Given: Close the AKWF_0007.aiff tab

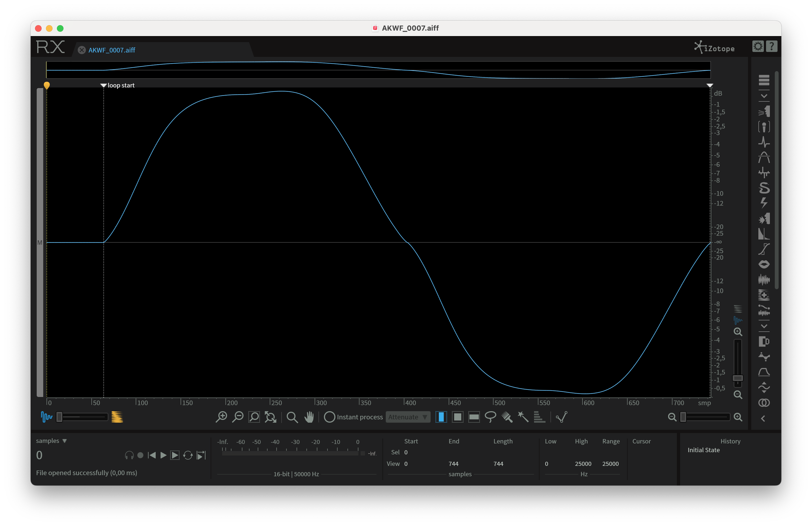Looking at the screenshot, I should click(82, 50).
